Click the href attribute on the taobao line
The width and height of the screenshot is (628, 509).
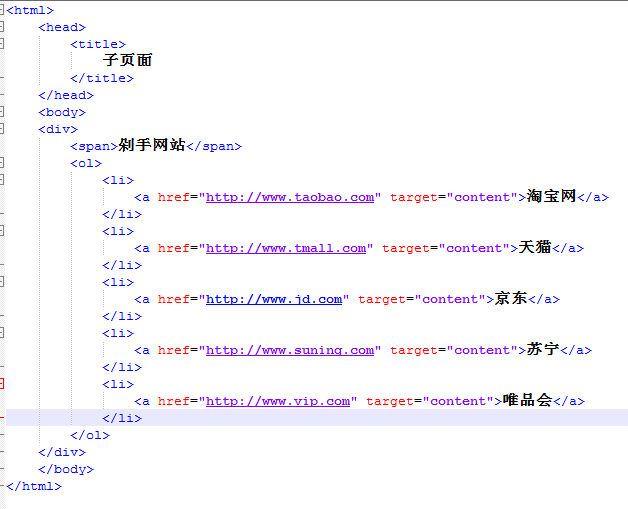pos(174,197)
